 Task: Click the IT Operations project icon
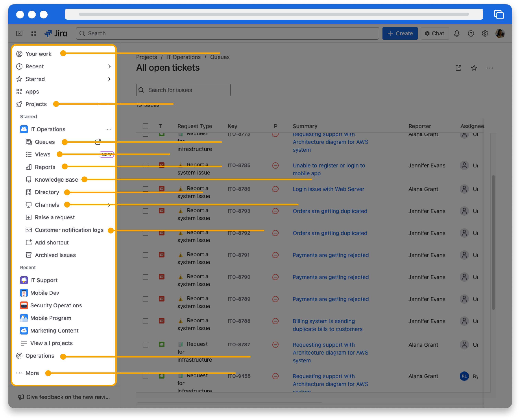24,129
